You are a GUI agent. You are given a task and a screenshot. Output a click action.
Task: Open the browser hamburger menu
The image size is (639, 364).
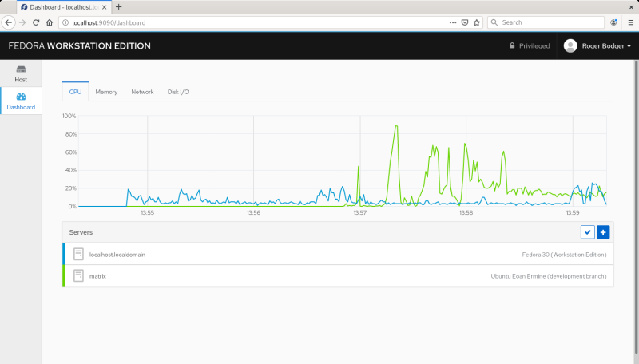[x=631, y=22]
